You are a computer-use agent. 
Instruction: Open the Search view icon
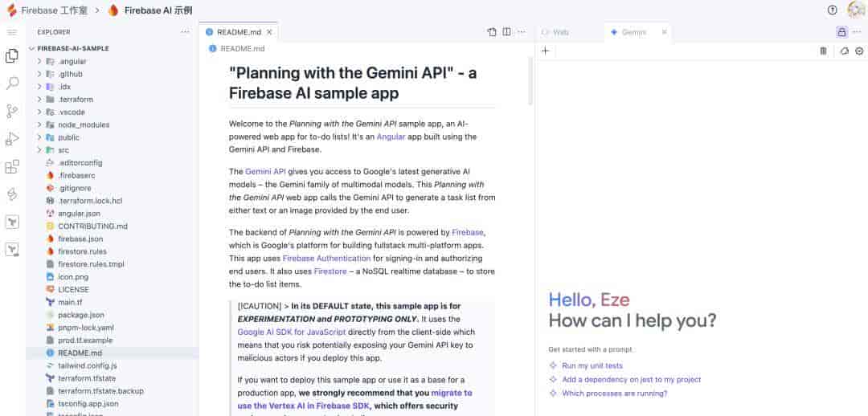(11, 84)
